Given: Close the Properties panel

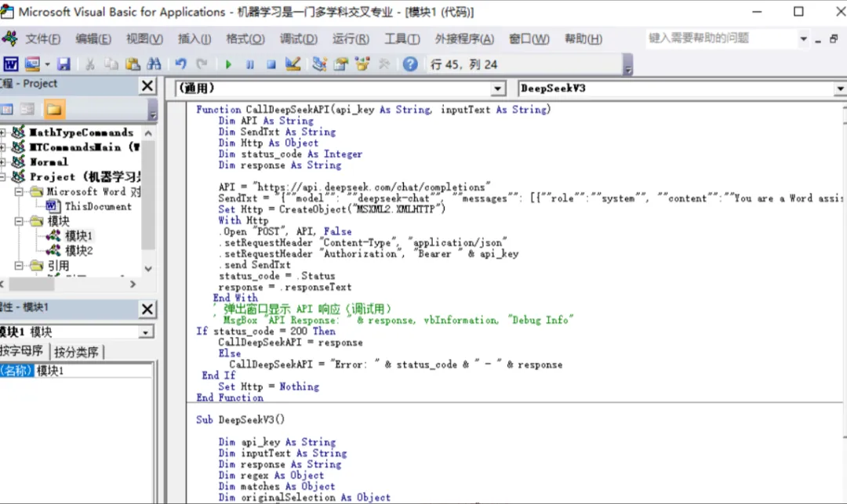Looking at the screenshot, I should coord(147,309).
